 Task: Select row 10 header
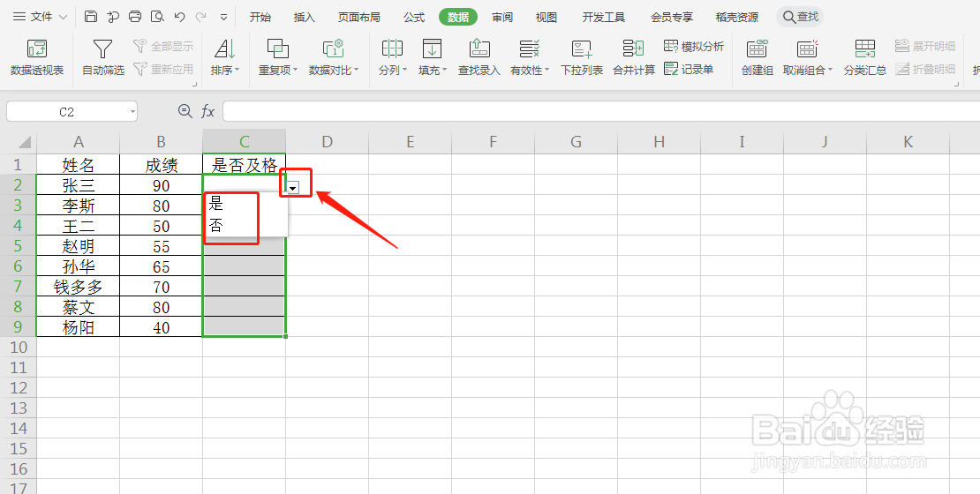[19, 348]
